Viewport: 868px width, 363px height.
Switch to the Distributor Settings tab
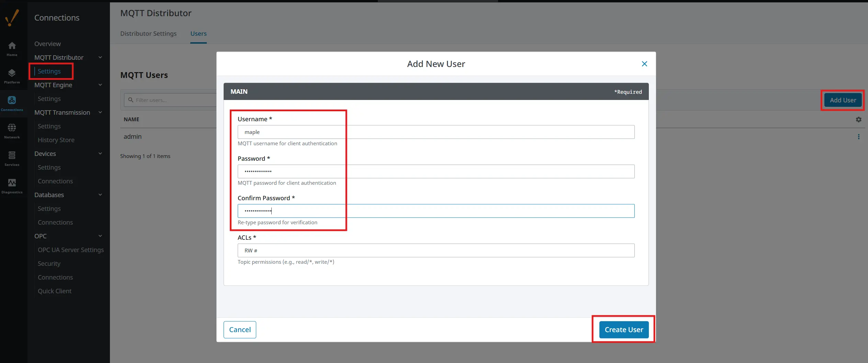pos(148,33)
